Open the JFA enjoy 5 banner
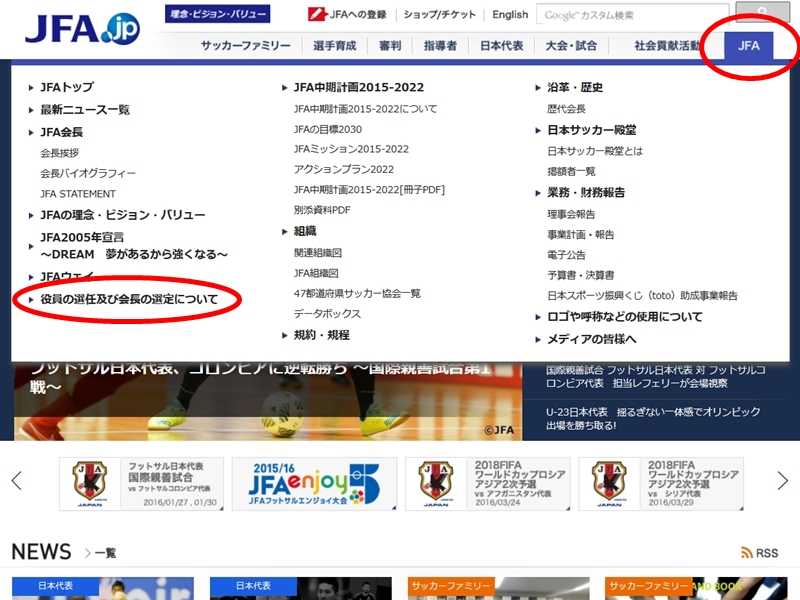Viewport: 800px width, 600px height. (x=314, y=484)
